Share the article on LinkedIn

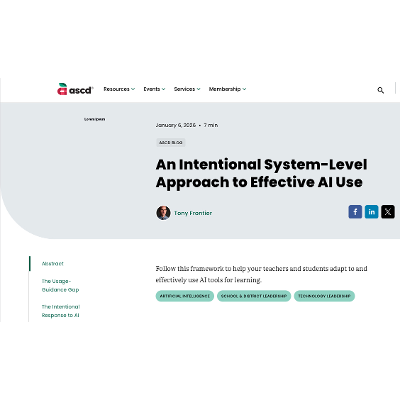(372, 212)
